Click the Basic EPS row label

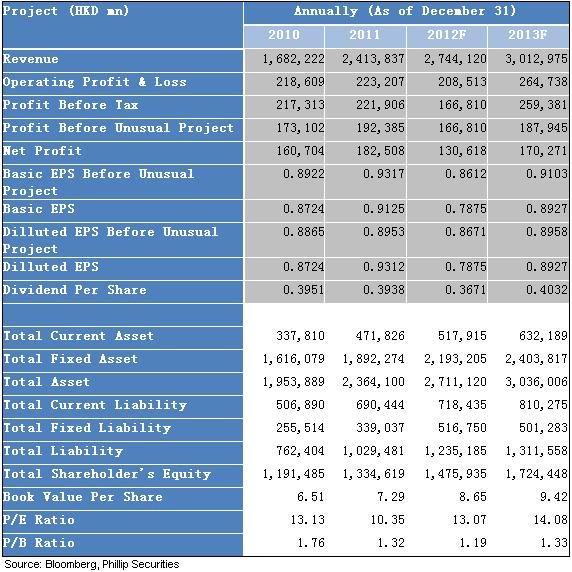(x=39, y=209)
